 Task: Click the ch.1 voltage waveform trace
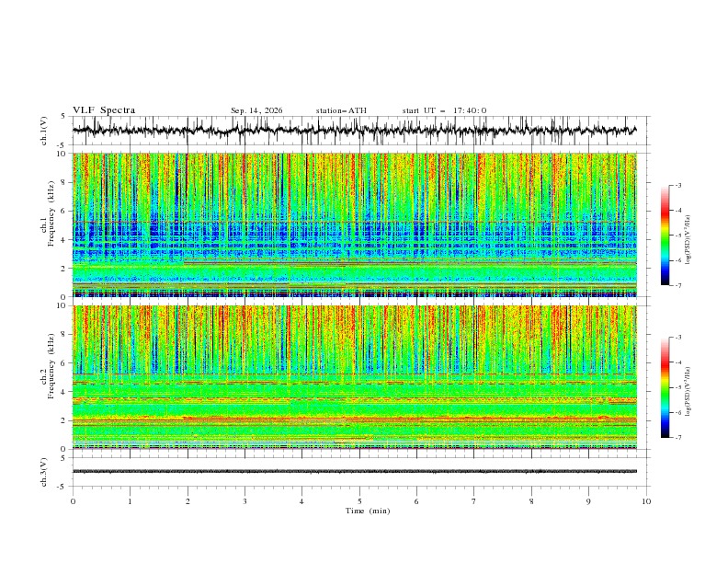(354, 131)
